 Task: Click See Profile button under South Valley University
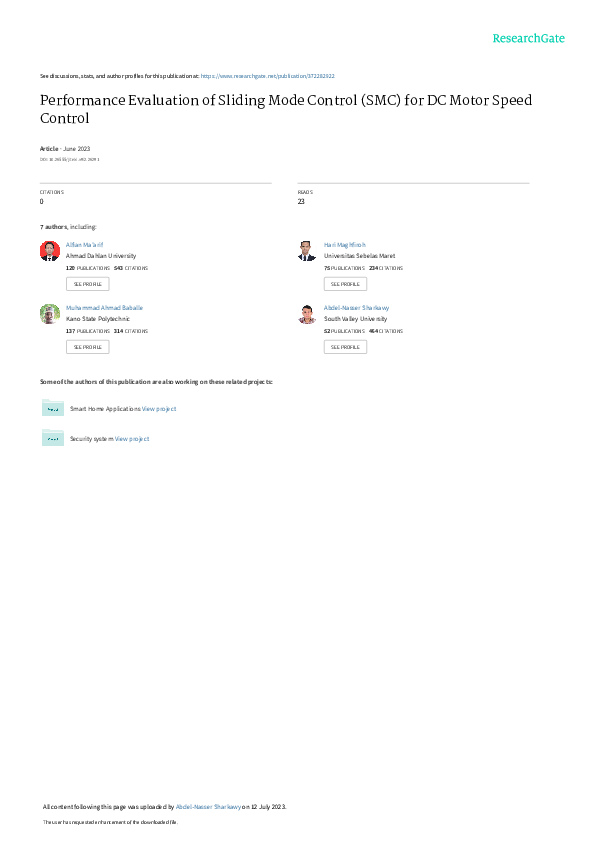point(346,347)
